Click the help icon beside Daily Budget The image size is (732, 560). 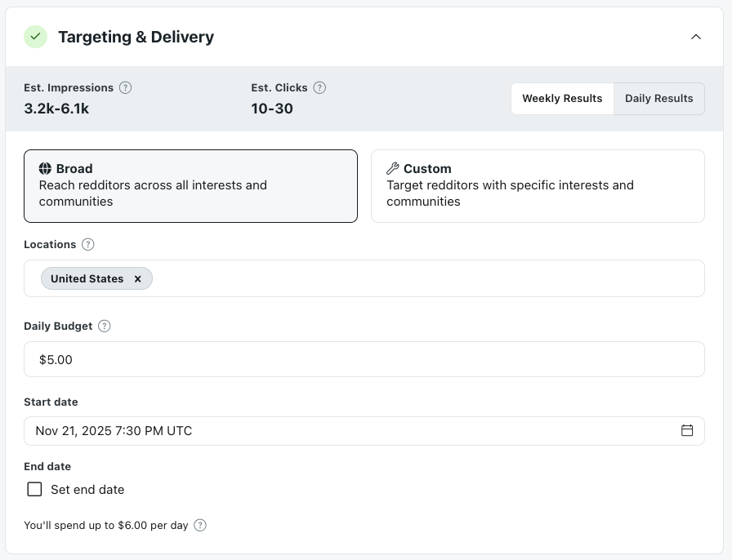pos(104,326)
